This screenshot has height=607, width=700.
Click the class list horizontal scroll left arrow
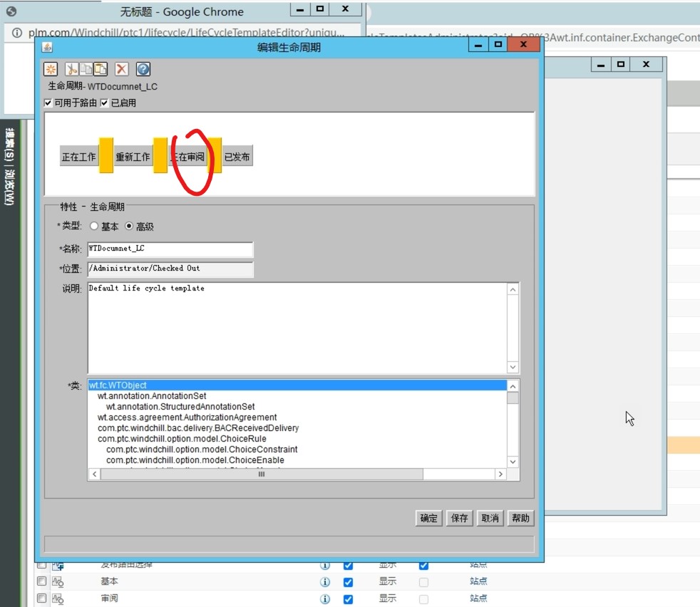point(95,474)
